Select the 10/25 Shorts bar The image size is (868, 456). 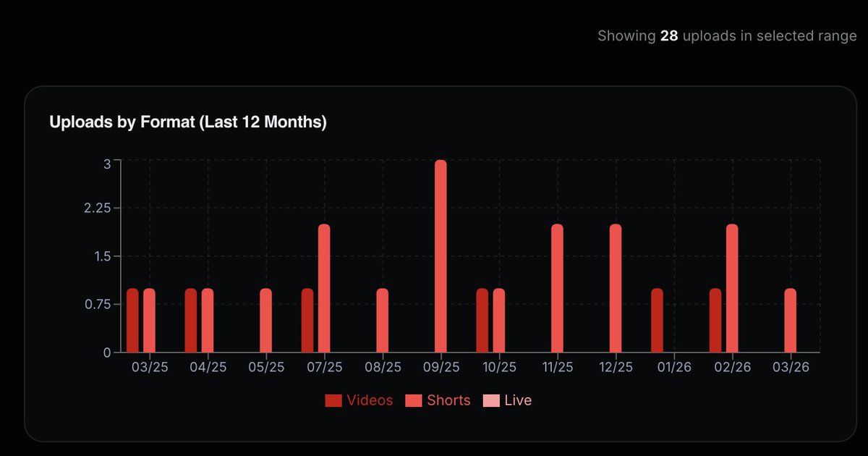click(x=499, y=321)
